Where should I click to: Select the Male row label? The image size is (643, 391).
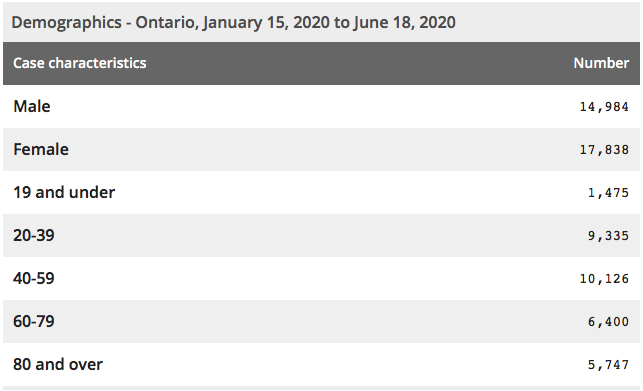coord(32,106)
